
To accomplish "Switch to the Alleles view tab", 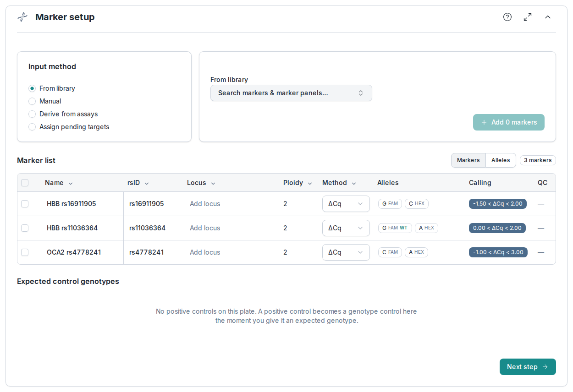I will pos(501,160).
